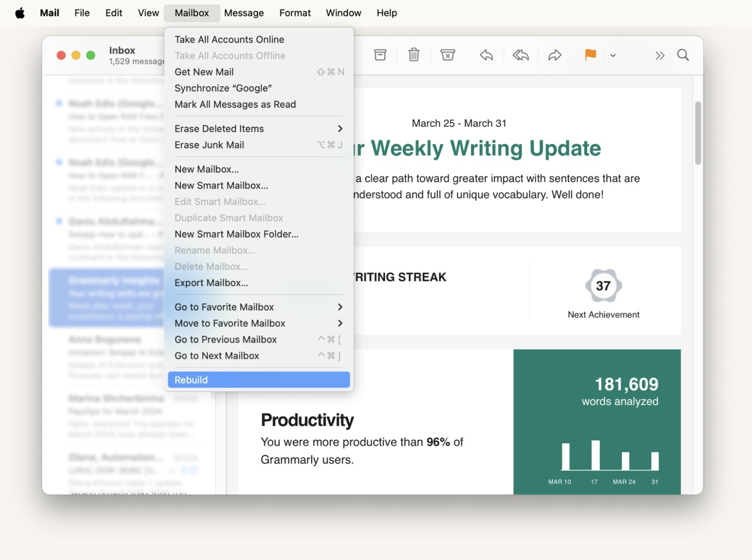
Task: Click the Reply arrow icon
Action: [x=486, y=55]
